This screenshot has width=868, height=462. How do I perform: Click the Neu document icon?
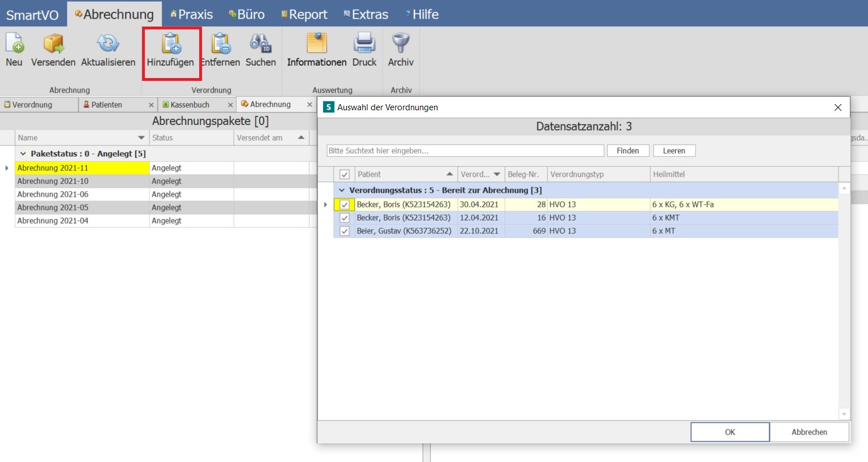[x=14, y=43]
